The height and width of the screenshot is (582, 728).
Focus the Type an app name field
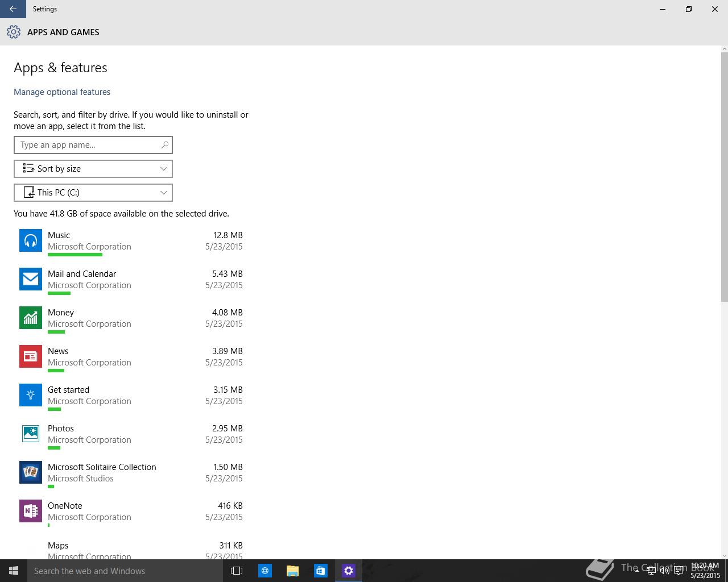pyautogui.click(x=93, y=145)
